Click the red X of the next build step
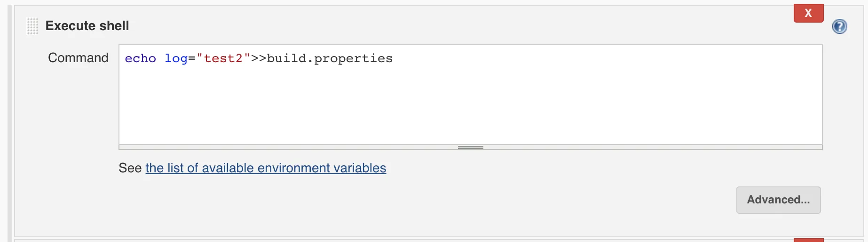Viewport: 868px width, 242px height. (808, 240)
